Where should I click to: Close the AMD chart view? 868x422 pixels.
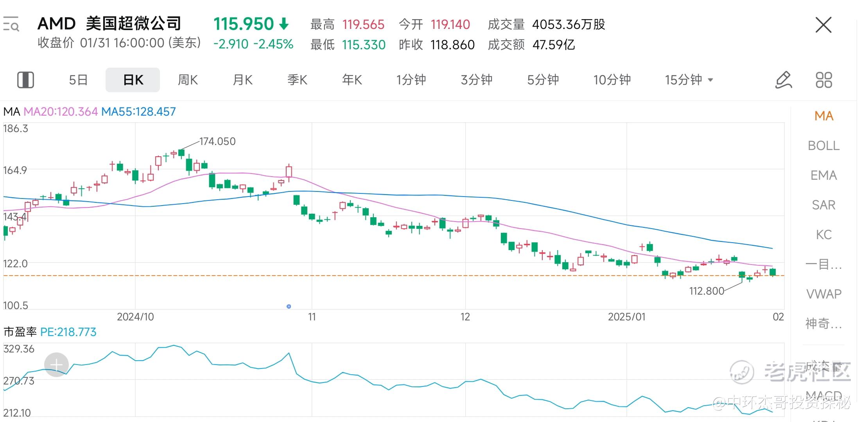coord(823,25)
